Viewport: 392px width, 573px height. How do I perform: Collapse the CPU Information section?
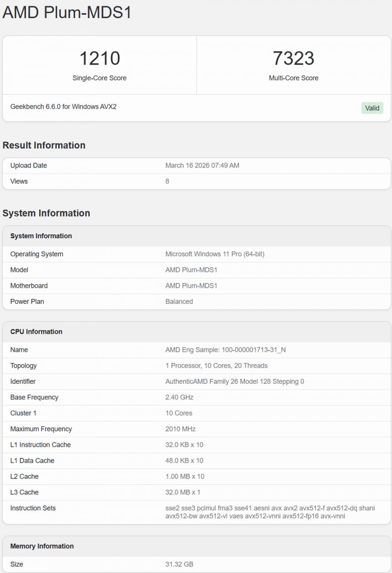[x=35, y=332]
